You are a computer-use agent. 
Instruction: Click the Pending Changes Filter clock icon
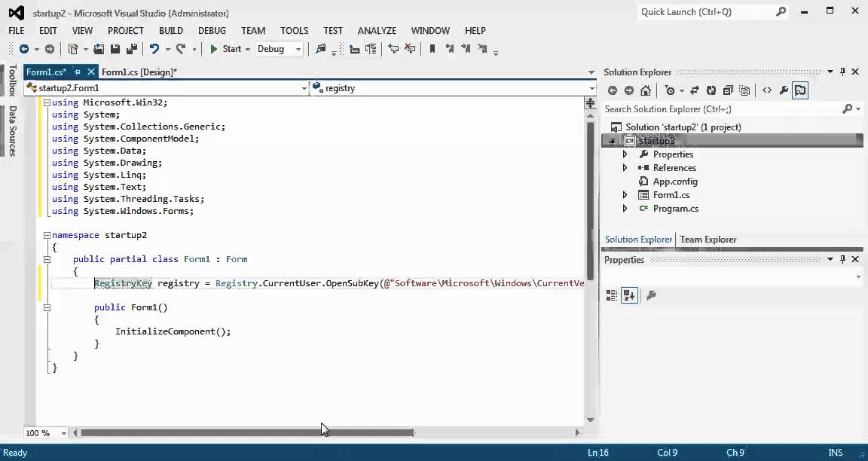point(670,90)
